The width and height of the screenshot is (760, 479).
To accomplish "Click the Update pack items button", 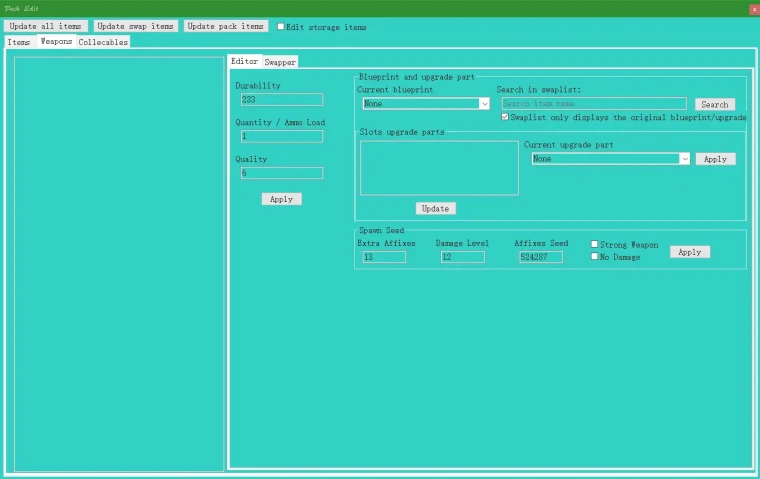I will tap(226, 26).
